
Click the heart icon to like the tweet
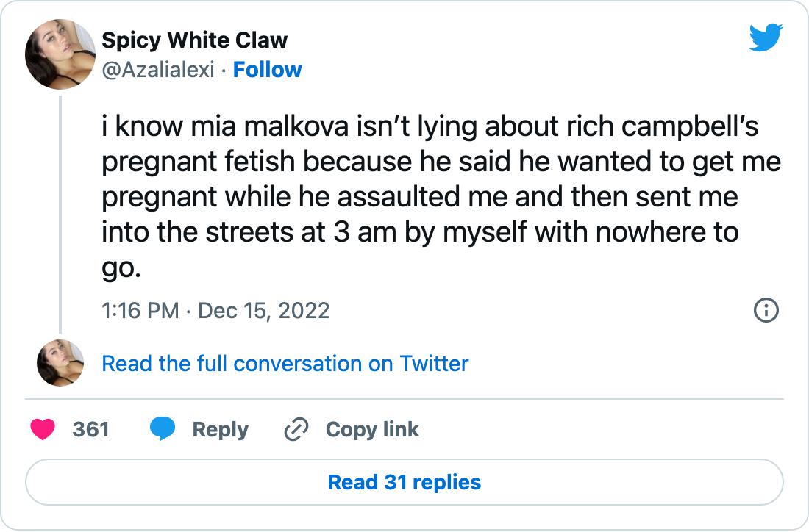[x=43, y=429]
